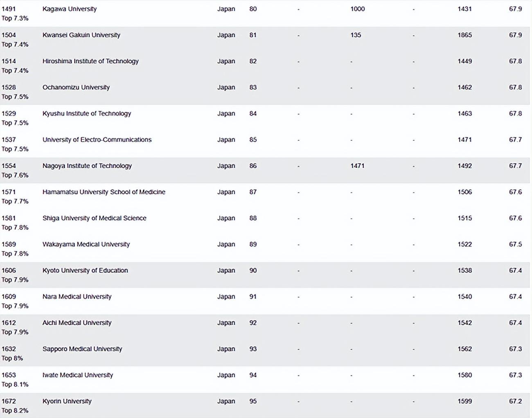Select Nara Medical University link
The height and width of the screenshot is (418, 532).
(x=77, y=297)
